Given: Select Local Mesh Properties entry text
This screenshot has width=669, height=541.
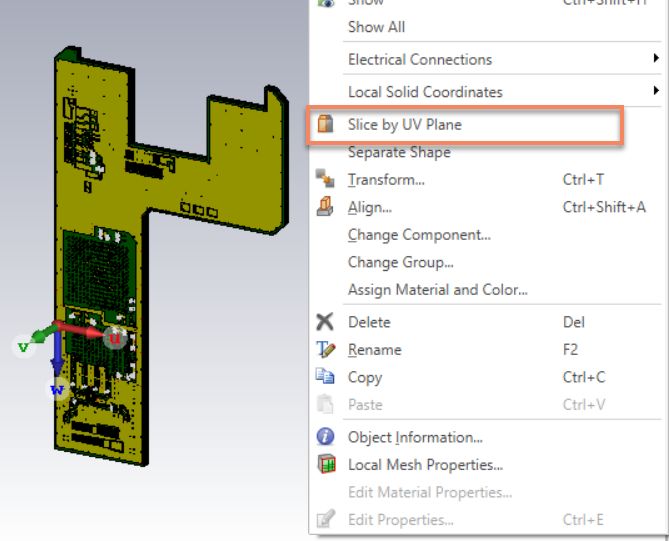Looking at the screenshot, I should [425, 465].
